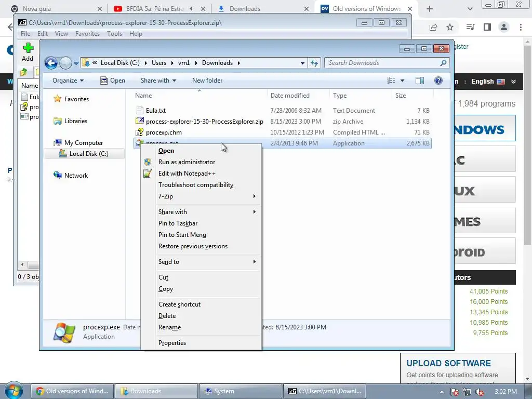
Task: Choose Restore previous versions
Action: (201, 246)
